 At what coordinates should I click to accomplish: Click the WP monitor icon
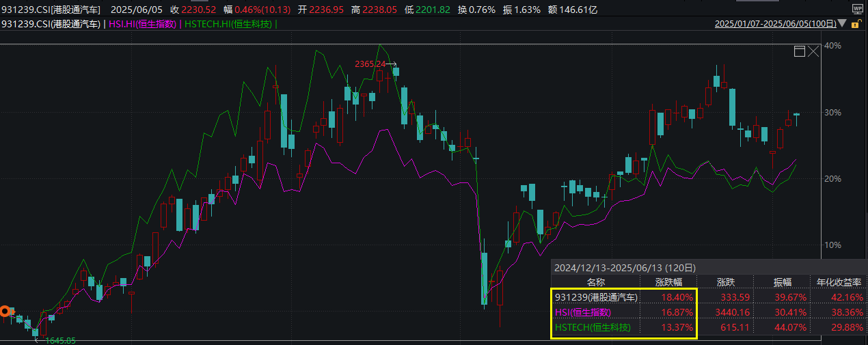click(857, 9)
